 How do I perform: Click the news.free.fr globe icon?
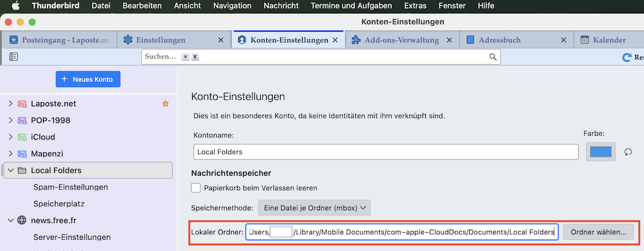tap(21, 221)
